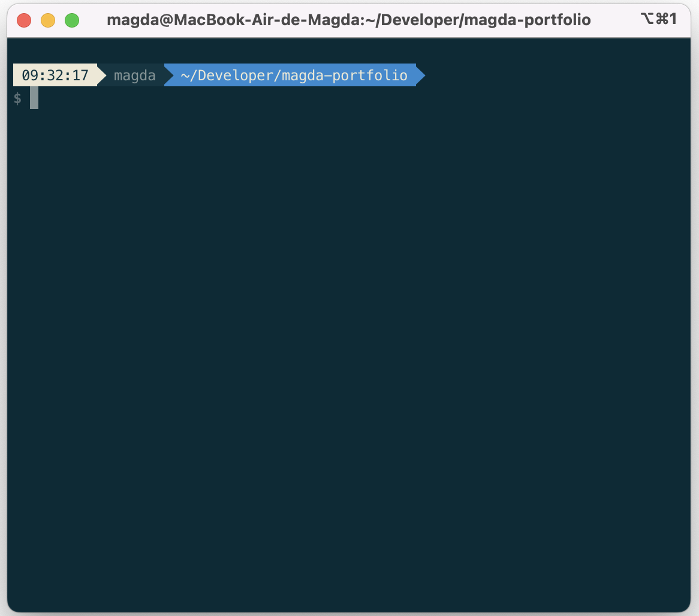Click the gray block cursor after the prompt
The width and height of the screenshot is (699, 616).
tap(34, 98)
